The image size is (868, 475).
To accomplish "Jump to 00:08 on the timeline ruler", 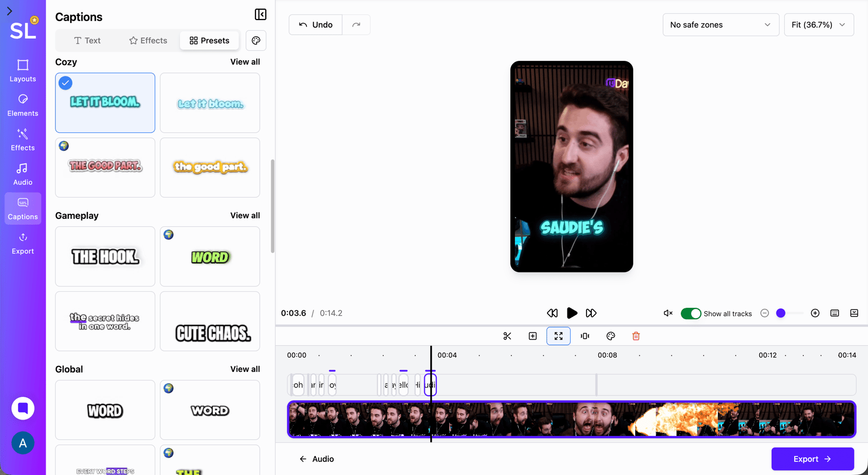I will click(x=607, y=355).
